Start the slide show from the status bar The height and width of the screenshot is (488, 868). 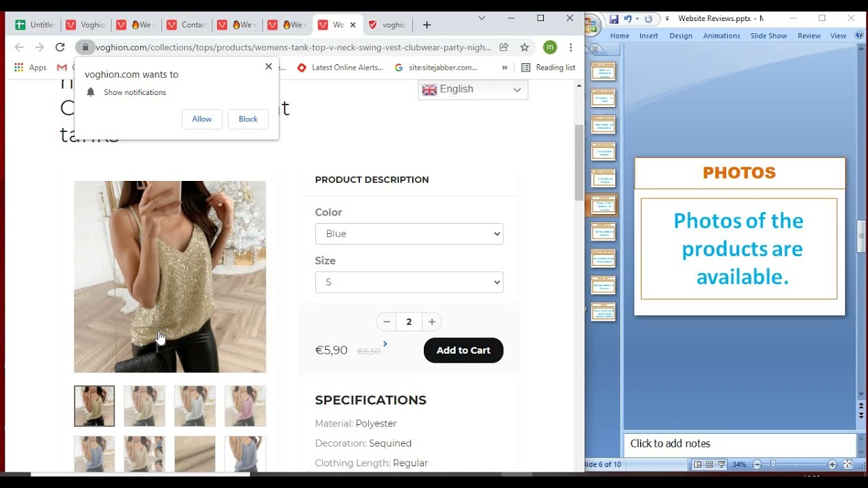pos(722,464)
